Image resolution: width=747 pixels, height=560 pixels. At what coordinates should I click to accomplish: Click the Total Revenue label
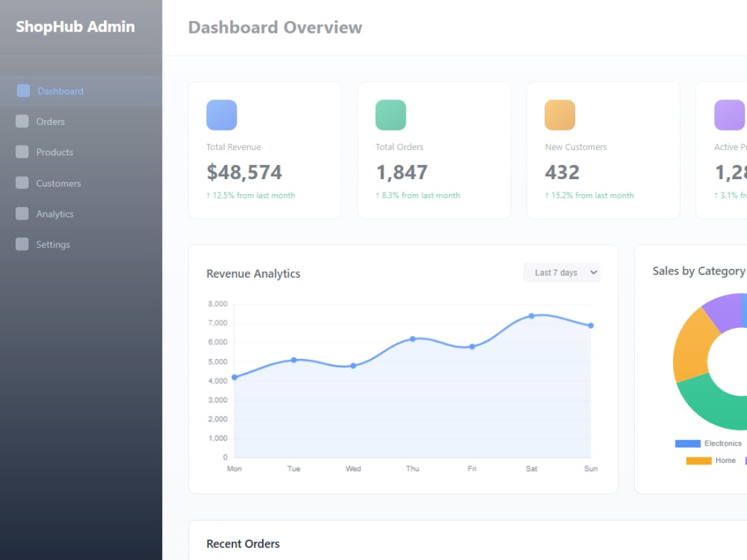pos(233,147)
